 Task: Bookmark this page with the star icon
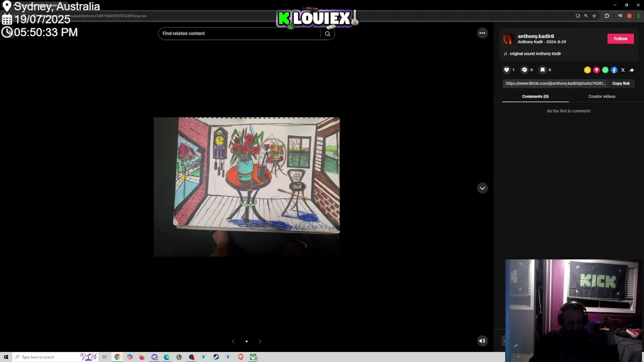tap(594, 16)
